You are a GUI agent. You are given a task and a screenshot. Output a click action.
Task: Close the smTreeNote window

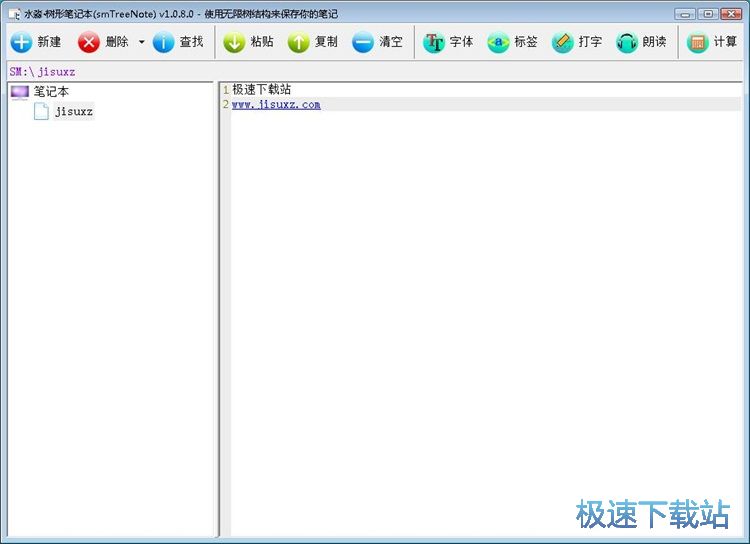(731, 14)
